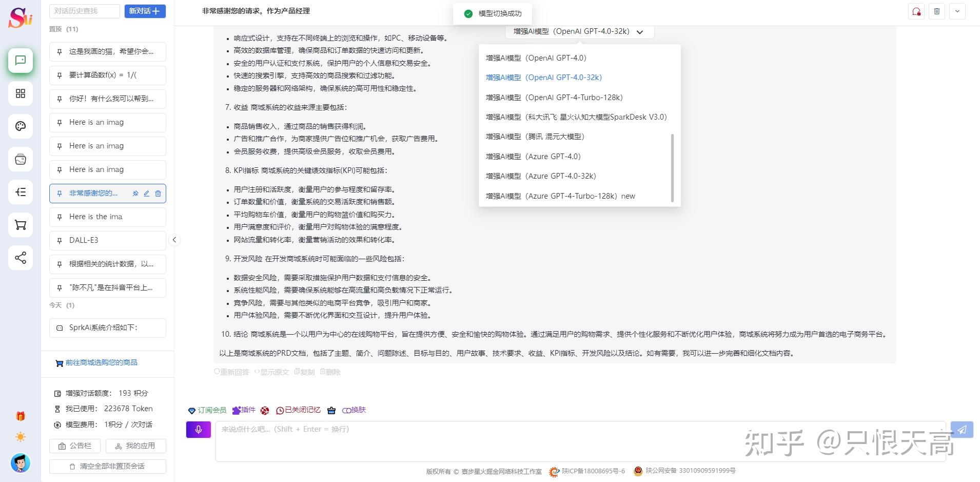
Task: Click the prompt list icon in sidebar
Action: pyautogui.click(x=20, y=192)
